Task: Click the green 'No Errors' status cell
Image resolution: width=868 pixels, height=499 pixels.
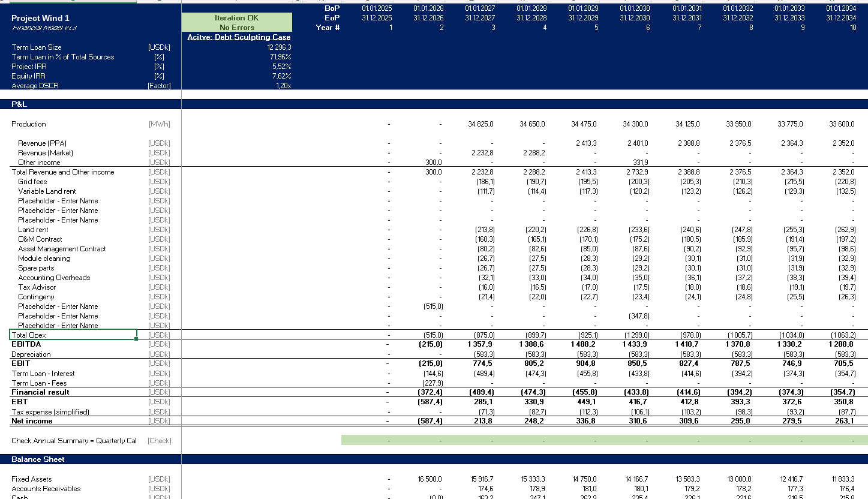Action: tap(236, 28)
